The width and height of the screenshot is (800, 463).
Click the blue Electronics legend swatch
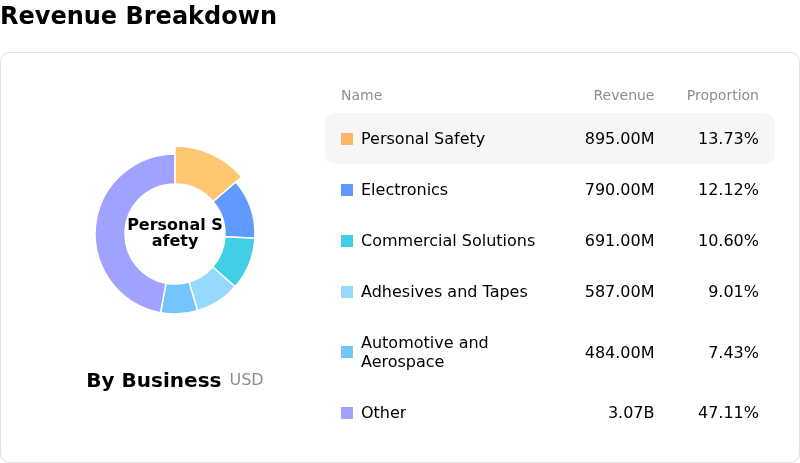347,190
